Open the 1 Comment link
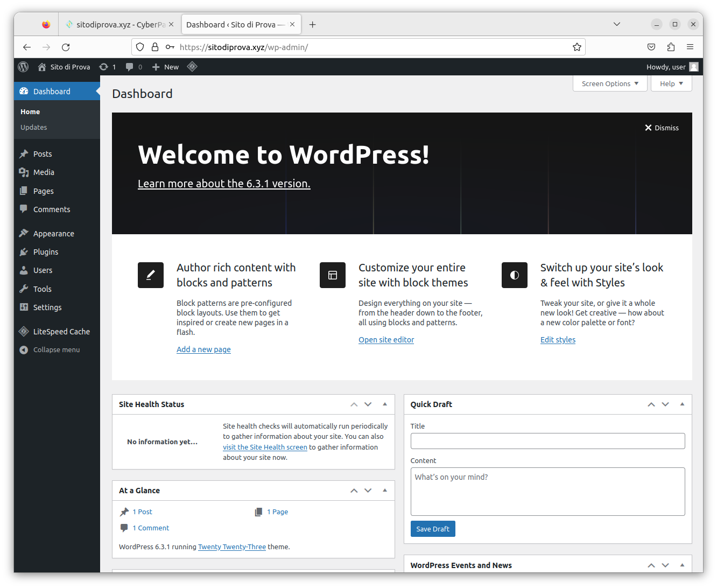The width and height of the screenshot is (717, 588). pyautogui.click(x=151, y=528)
